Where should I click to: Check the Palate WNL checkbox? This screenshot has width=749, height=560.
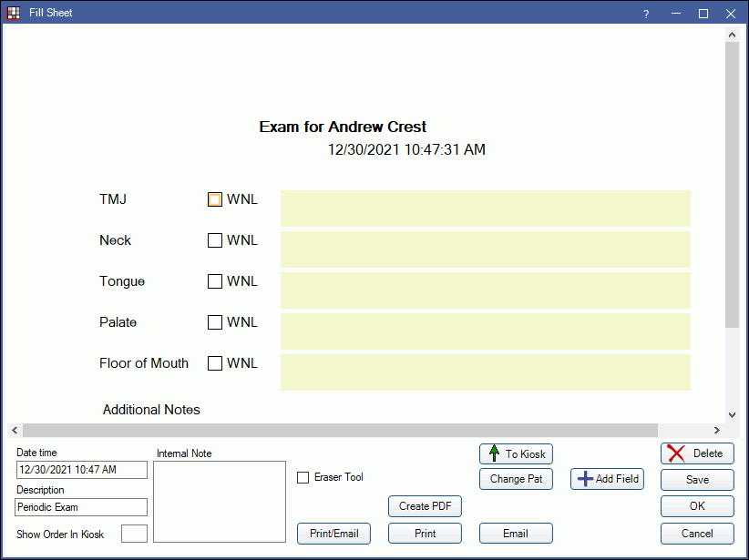(214, 322)
